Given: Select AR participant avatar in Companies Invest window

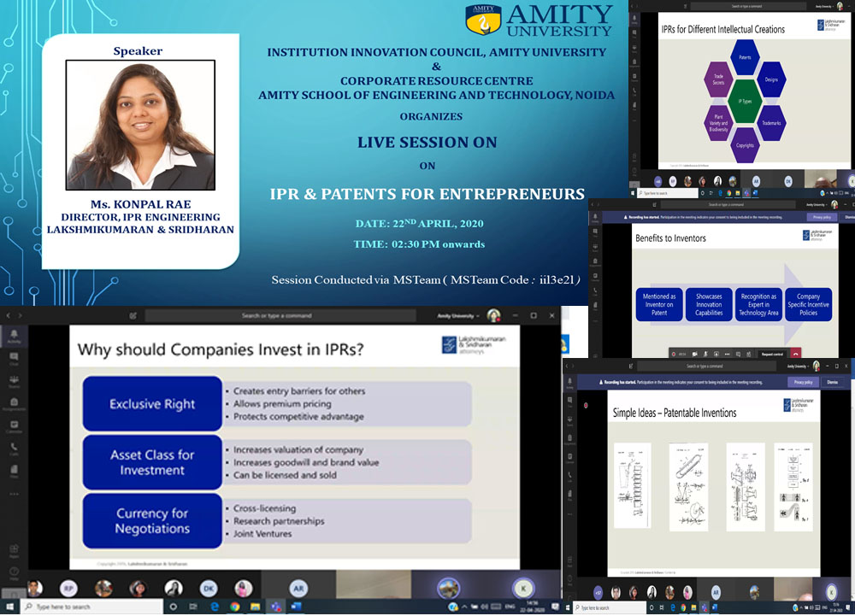Looking at the screenshot, I should click(x=298, y=588).
